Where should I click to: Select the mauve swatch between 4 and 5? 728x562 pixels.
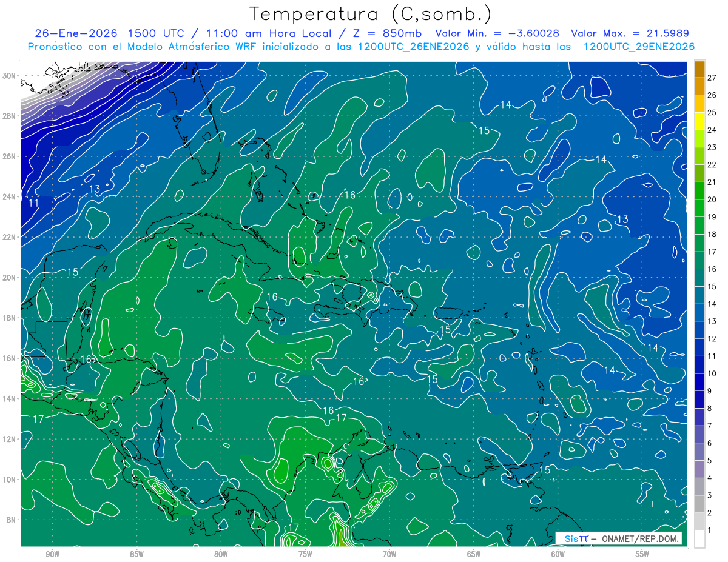tap(699, 469)
